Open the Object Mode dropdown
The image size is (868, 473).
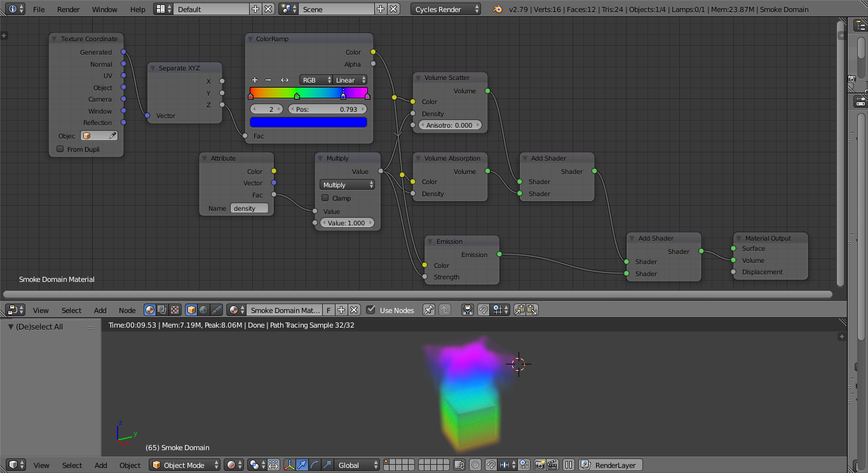pos(185,465)
